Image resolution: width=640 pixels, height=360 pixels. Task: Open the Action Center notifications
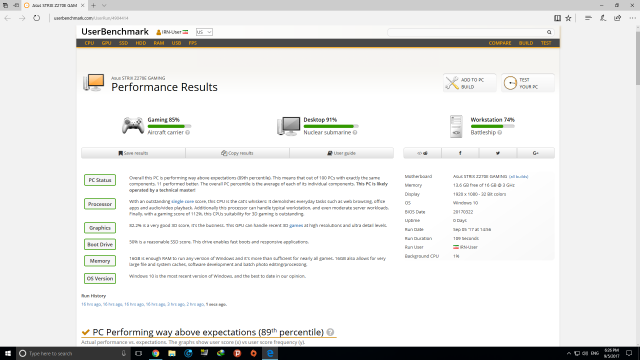click(x=629, y=353)
